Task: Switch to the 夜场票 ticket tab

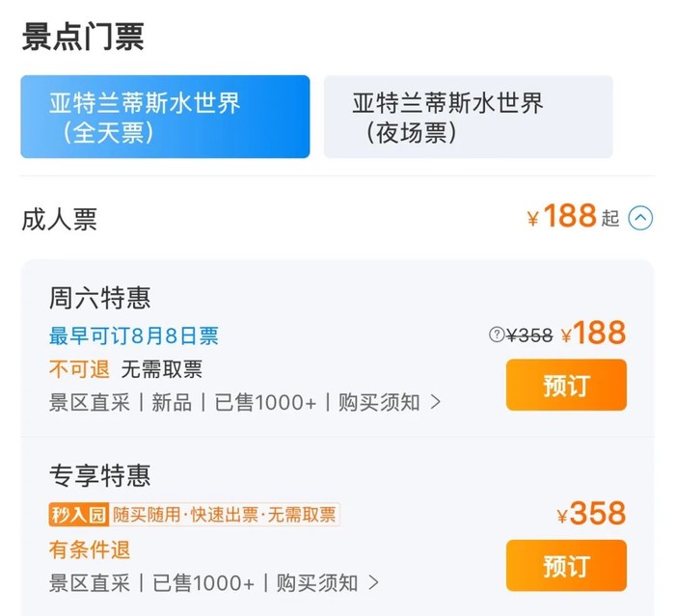Action: 468,117
